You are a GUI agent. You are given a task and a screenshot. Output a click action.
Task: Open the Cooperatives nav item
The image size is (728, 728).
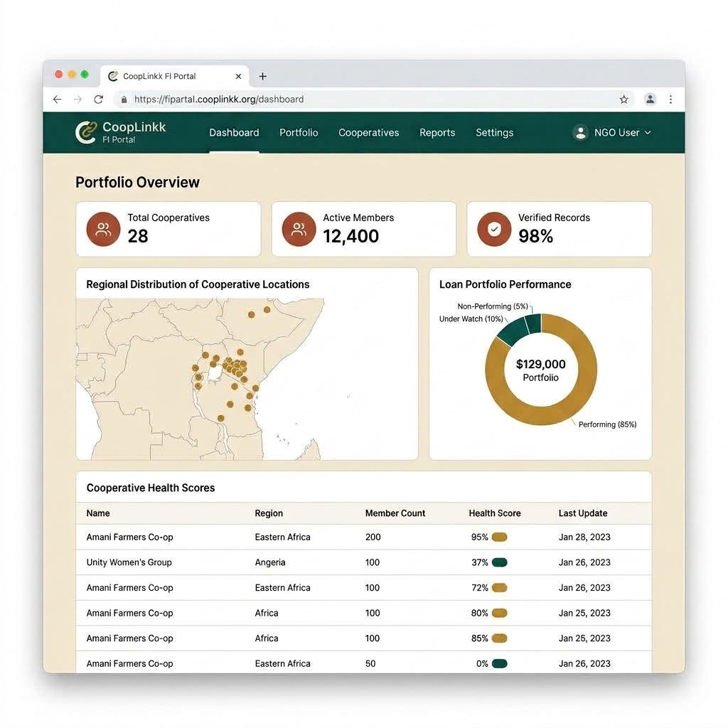click(x=369, y=133)
